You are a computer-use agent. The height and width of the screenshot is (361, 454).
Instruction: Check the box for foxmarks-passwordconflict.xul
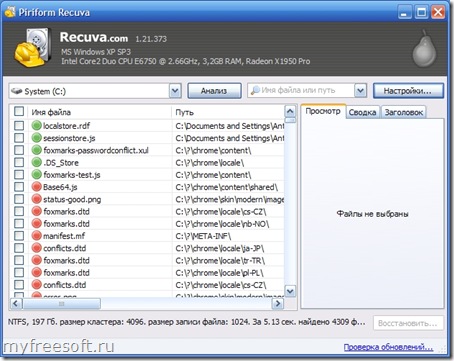click(x=19, y=150)
